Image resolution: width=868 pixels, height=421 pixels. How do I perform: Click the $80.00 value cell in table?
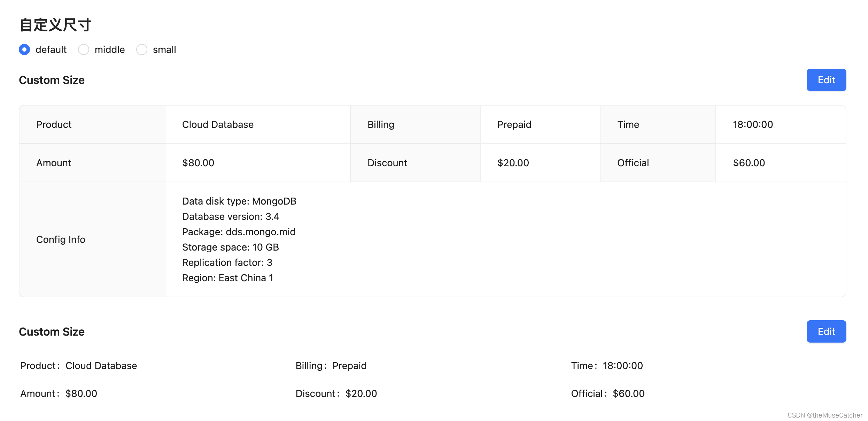click(x=258, y=163)
